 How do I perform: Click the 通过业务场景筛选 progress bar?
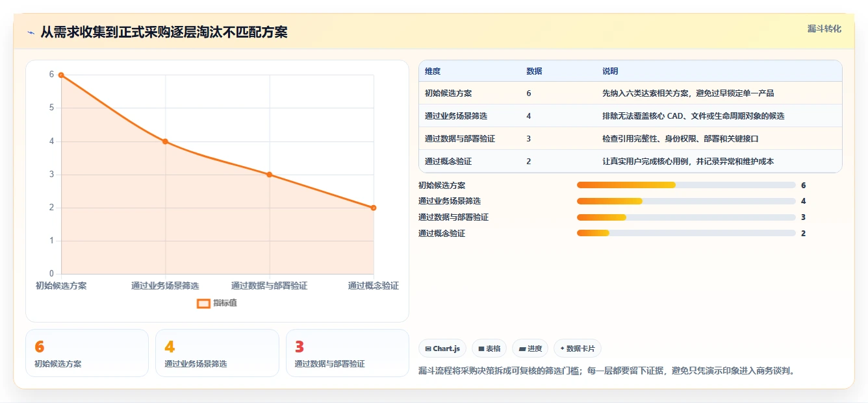(686, 201)
